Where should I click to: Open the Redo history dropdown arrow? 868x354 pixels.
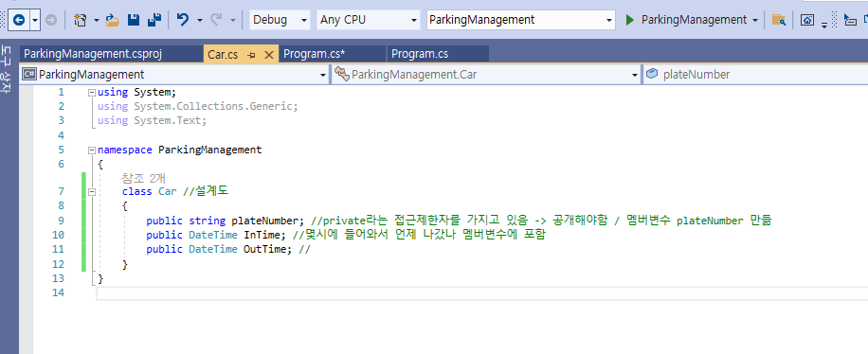click(x=232, y=21)
